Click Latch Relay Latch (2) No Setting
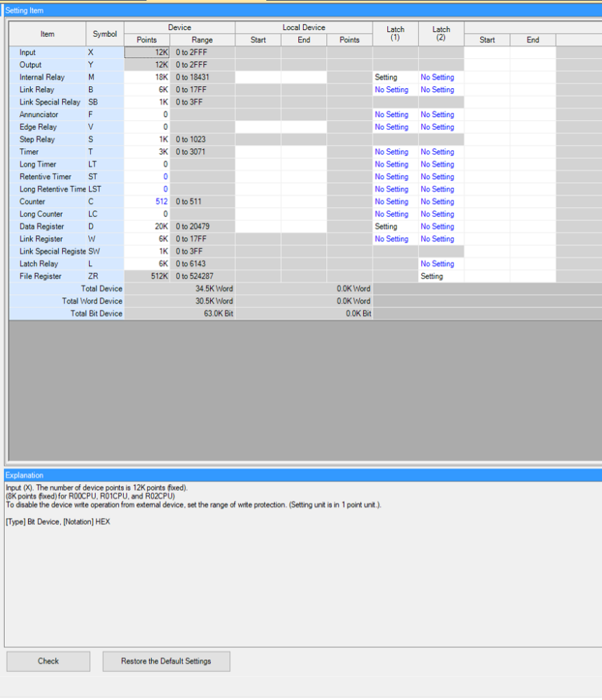This screenshot has width=602, height=700. [x=437, y=264]
